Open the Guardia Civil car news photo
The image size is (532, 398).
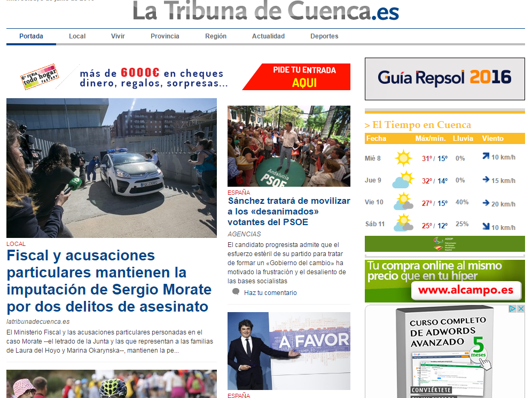(x=112, y=168)
